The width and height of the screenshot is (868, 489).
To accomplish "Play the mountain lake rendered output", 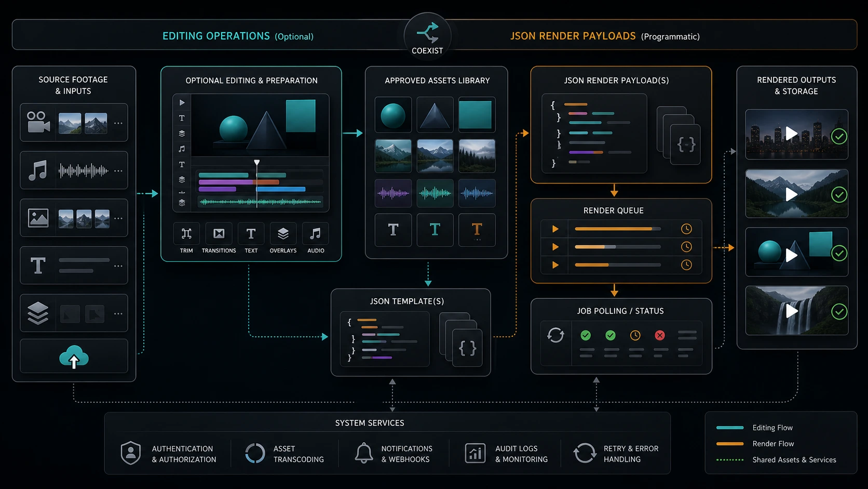I will coord(791,194).
